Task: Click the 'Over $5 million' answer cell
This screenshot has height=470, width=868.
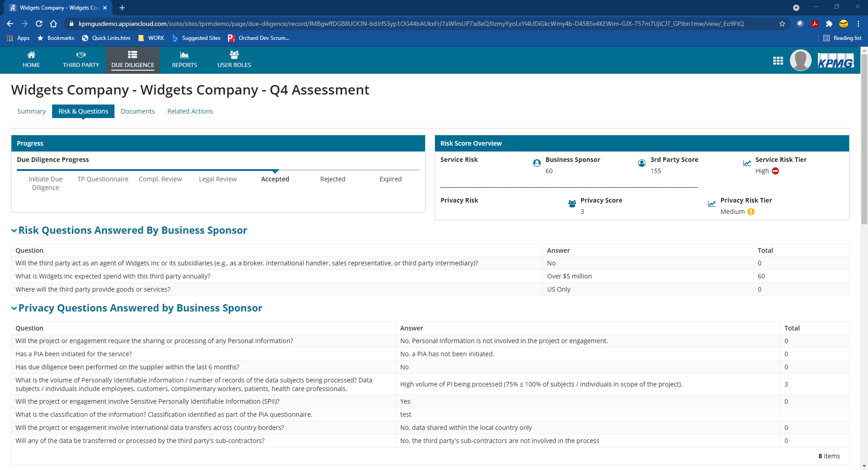Action: (648, 276)
